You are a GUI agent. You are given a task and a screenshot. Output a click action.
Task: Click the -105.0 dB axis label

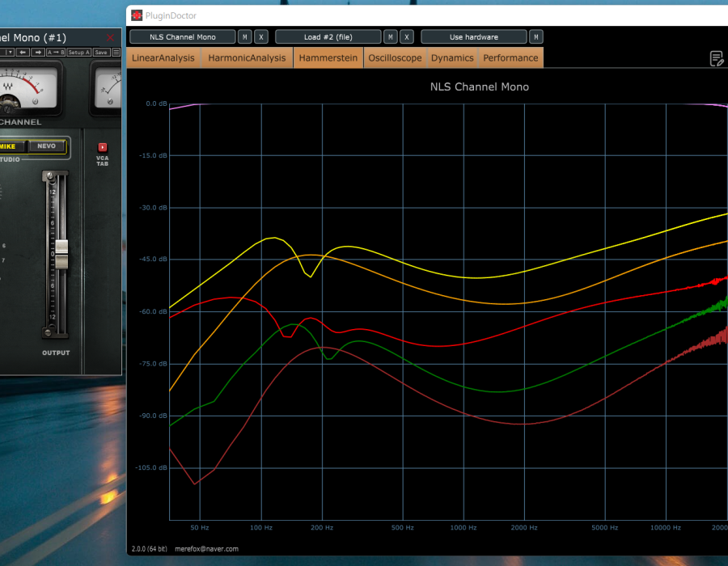[151, 467]
